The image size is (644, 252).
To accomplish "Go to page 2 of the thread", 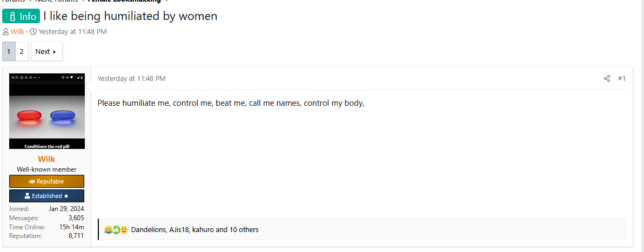I will 22,51.
